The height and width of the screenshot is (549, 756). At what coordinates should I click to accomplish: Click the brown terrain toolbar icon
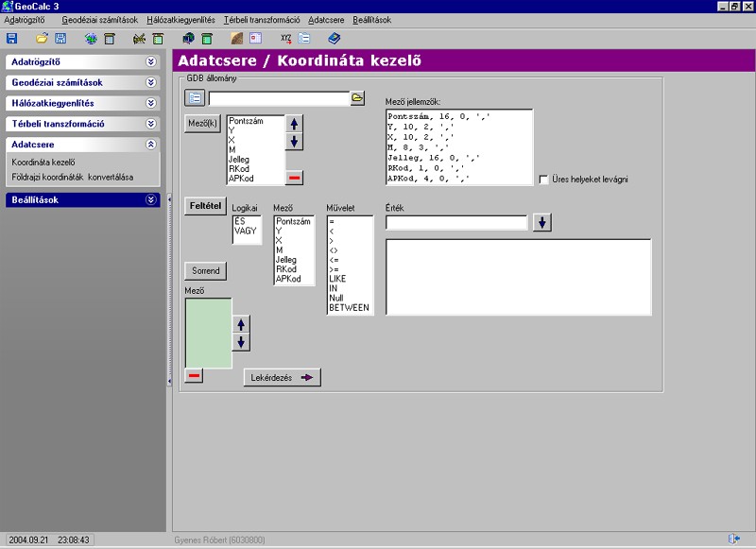tap(237, 38)
